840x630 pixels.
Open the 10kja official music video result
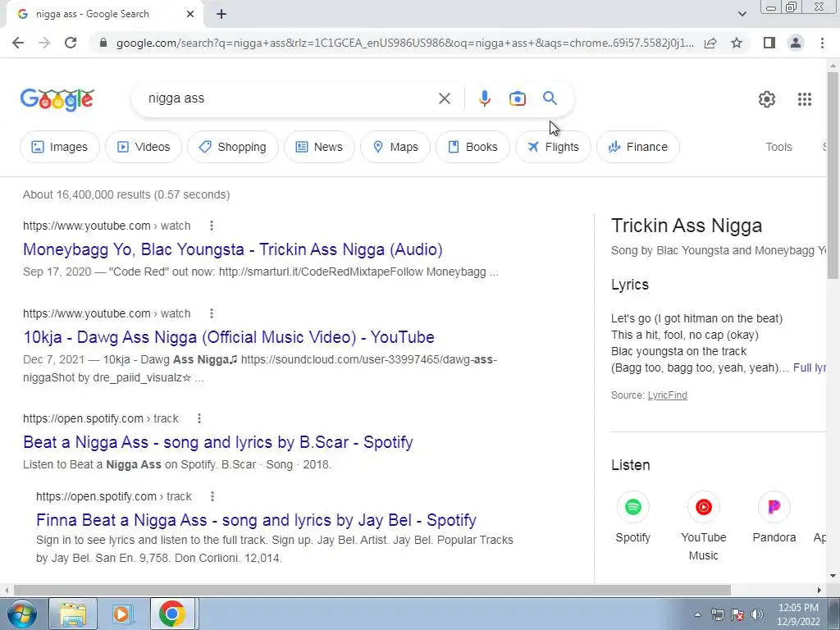(x=229, y=337)
